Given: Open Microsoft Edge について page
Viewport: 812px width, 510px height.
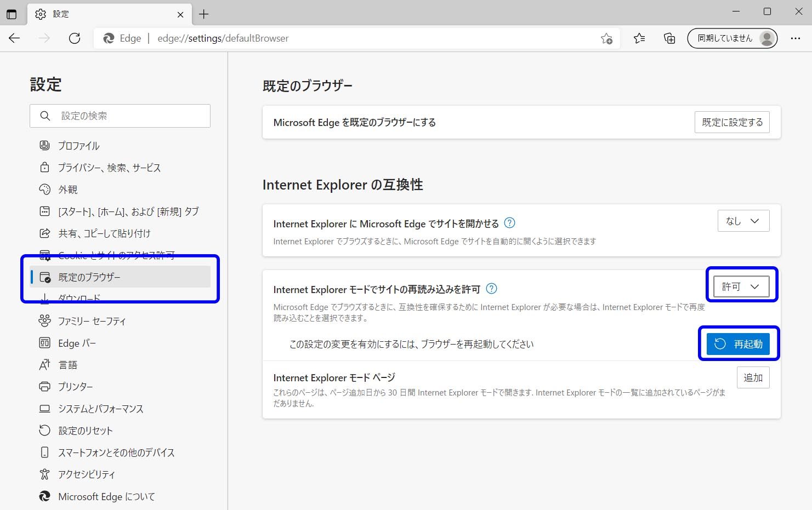Looking at the screenshot, I should coord(120,496).
